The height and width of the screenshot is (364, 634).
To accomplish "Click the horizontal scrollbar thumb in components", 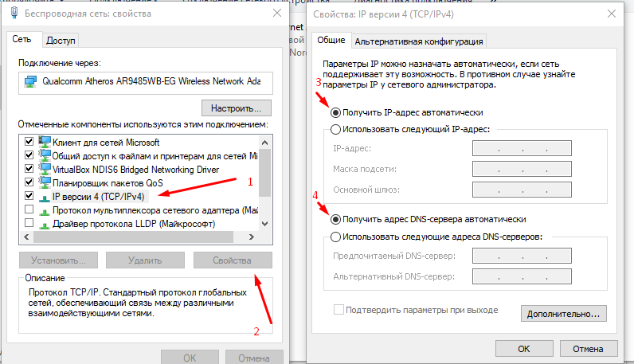I will click(134, 237).
